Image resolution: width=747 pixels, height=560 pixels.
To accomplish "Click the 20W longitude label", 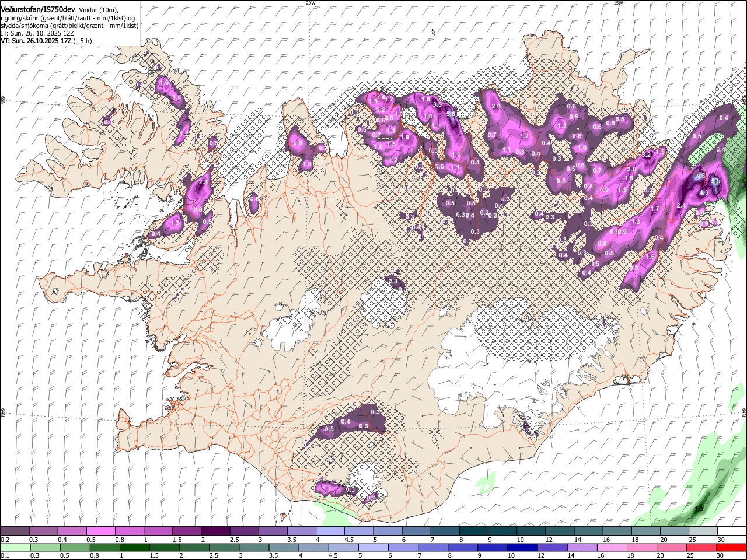I will (x=310, y=3).
